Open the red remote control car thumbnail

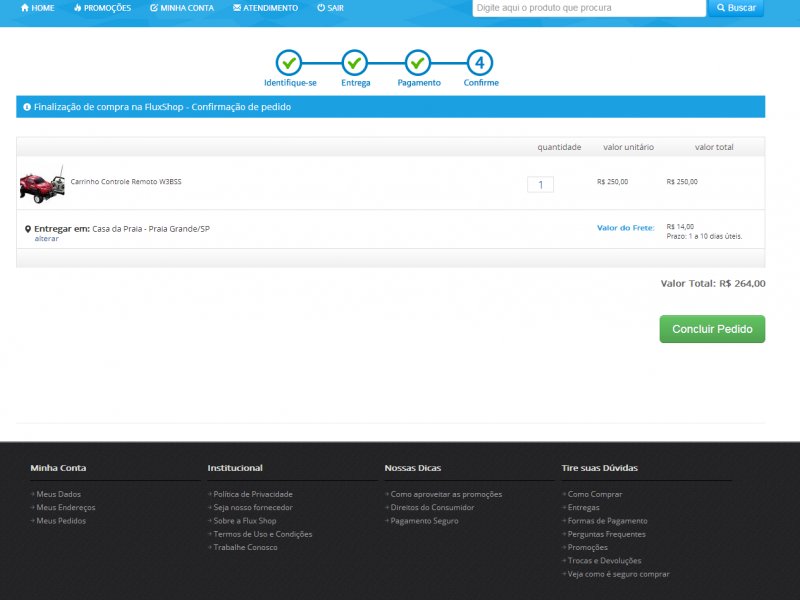point(42,184)
